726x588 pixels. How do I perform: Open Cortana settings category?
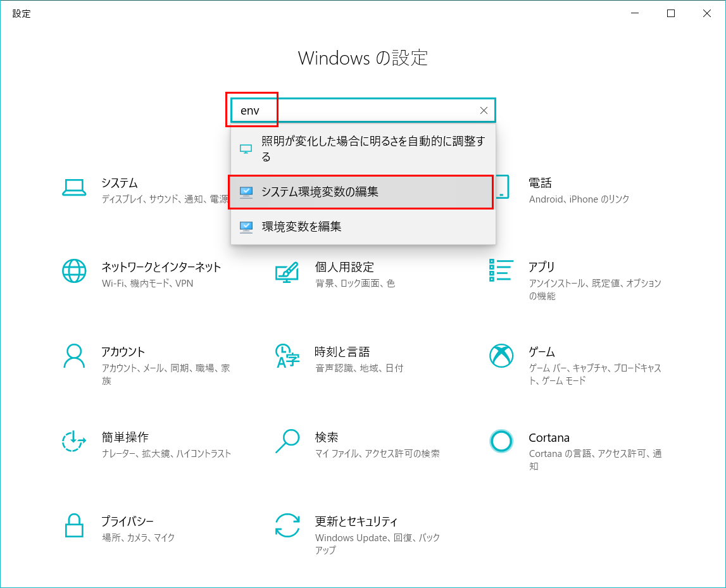click(x=549, y=437)
